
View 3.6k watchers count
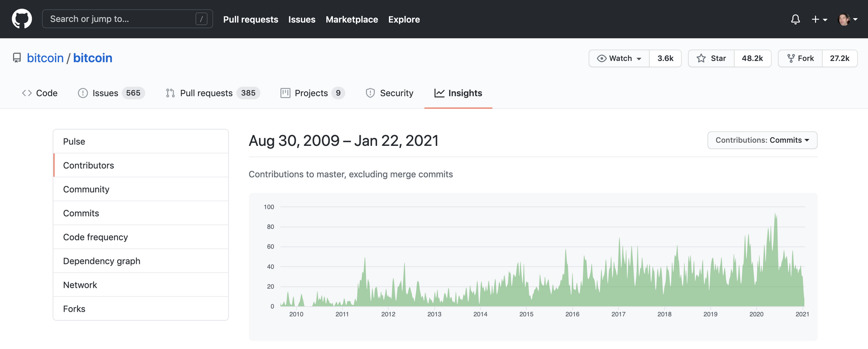[665, 58]
